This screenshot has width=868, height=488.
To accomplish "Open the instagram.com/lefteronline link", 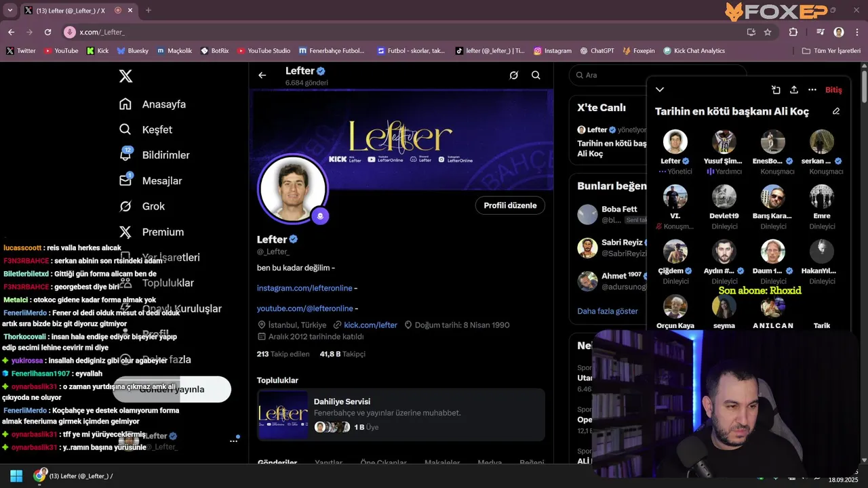I will coord(304,288).
